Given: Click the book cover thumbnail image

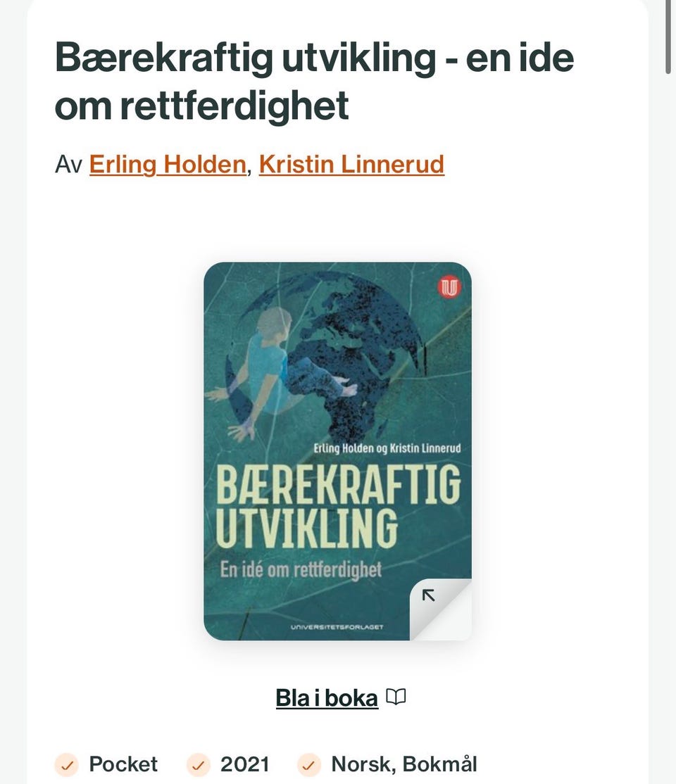Looking at the screenshot, I should [337, 451].
